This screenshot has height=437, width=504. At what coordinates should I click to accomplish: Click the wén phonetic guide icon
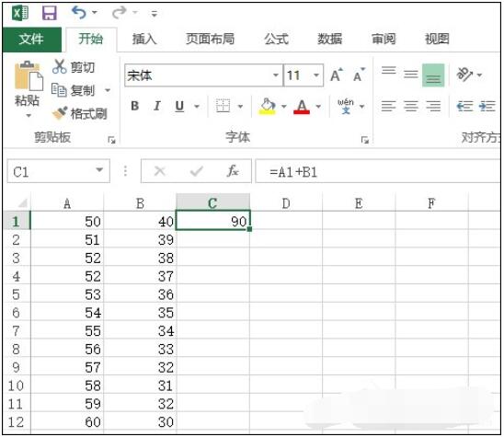point(346,106)
